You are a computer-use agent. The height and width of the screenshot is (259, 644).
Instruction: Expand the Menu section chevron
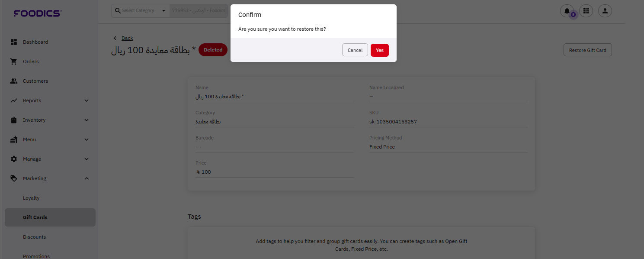click(87, 139)
